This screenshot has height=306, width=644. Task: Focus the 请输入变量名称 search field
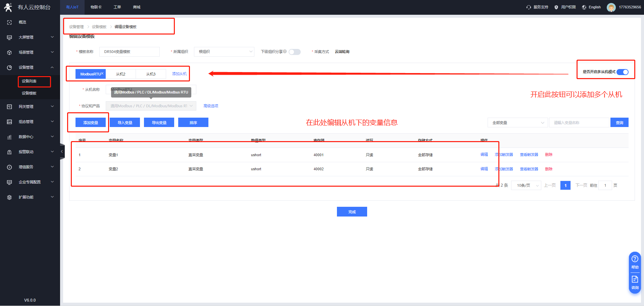pyautogui.click(x=579, y=123)
